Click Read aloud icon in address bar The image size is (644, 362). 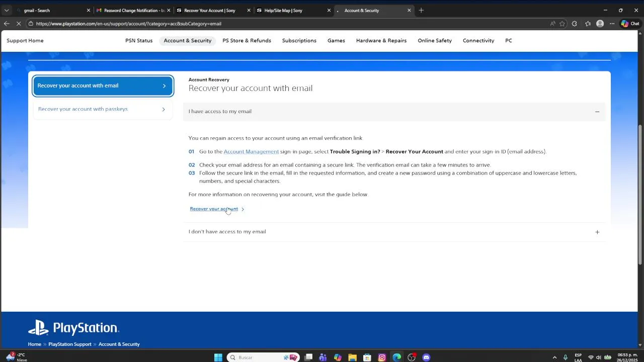click(552, 24)
